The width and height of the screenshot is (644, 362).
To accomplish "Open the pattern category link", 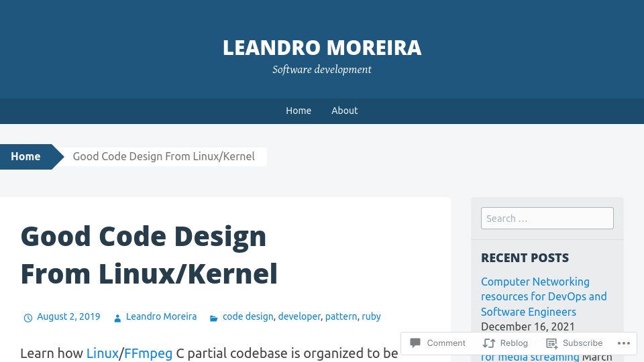I will [x=341, y=316].
